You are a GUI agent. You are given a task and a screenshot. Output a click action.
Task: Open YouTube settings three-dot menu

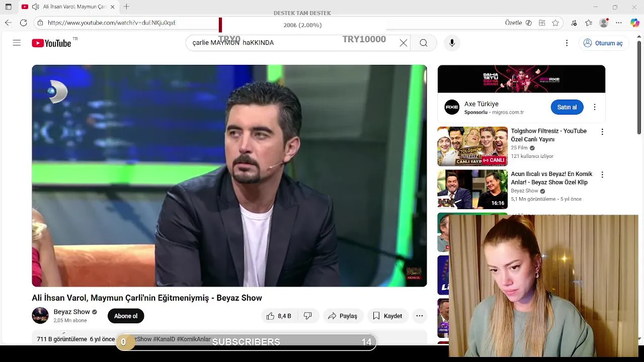coord(567,43)
